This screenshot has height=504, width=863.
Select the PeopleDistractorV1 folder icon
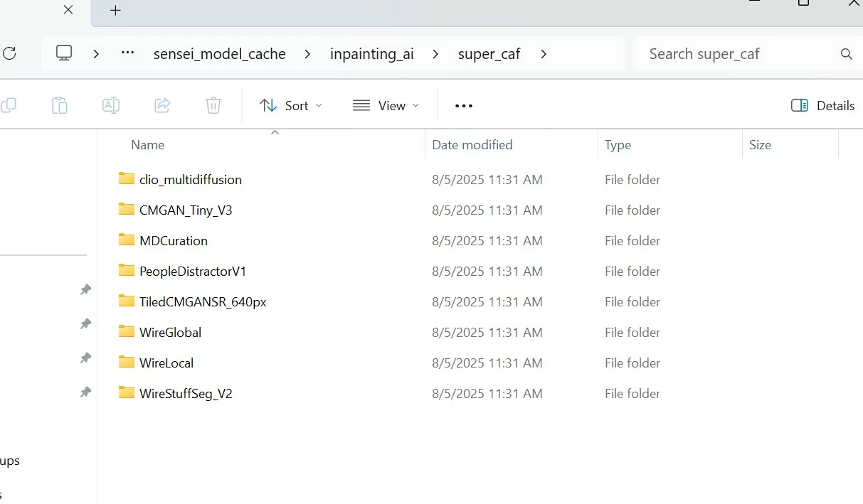(x=127, y=270)
